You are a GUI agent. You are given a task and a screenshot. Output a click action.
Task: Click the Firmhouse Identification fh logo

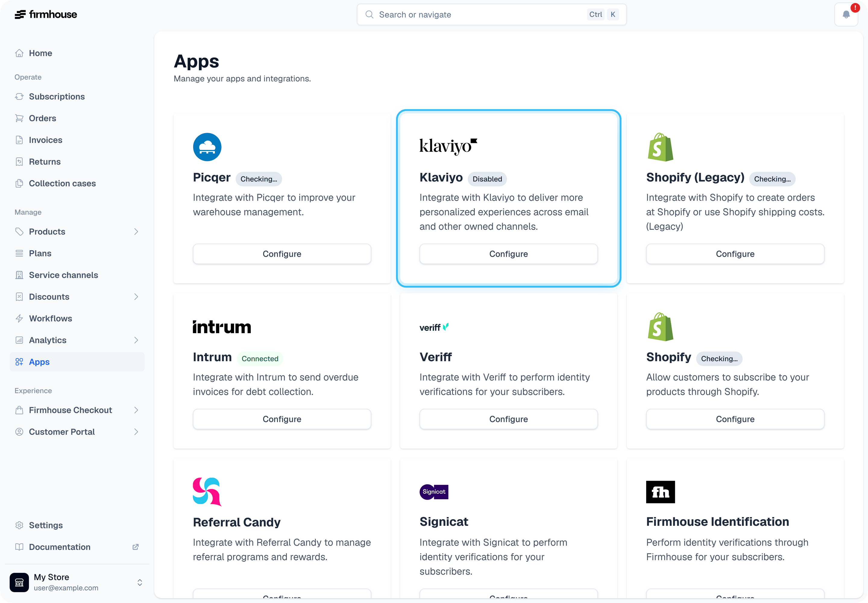pyautogui.click(x=660, y=492)
